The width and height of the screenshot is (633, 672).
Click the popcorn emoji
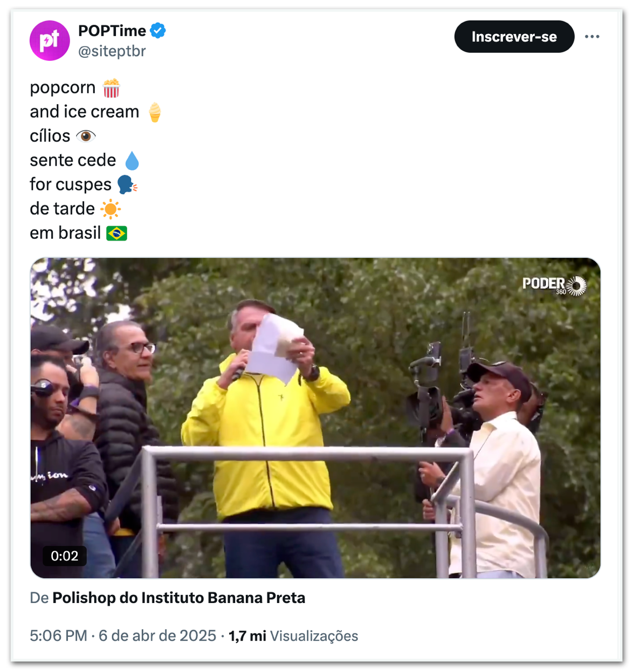pyautogui.click(x=111, y=88)
